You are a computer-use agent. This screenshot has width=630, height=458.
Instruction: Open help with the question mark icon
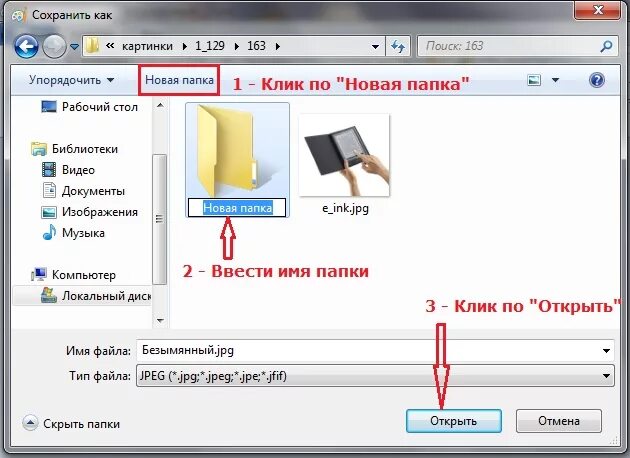click(x=597, y=80)
